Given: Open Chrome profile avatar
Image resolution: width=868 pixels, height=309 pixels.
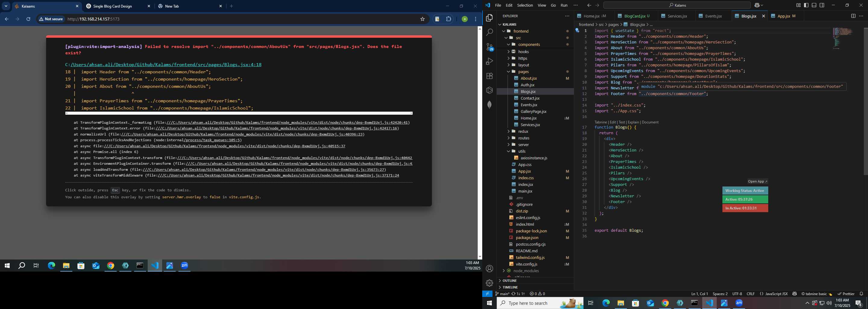Looking at the screenshot, I should 464,19.
